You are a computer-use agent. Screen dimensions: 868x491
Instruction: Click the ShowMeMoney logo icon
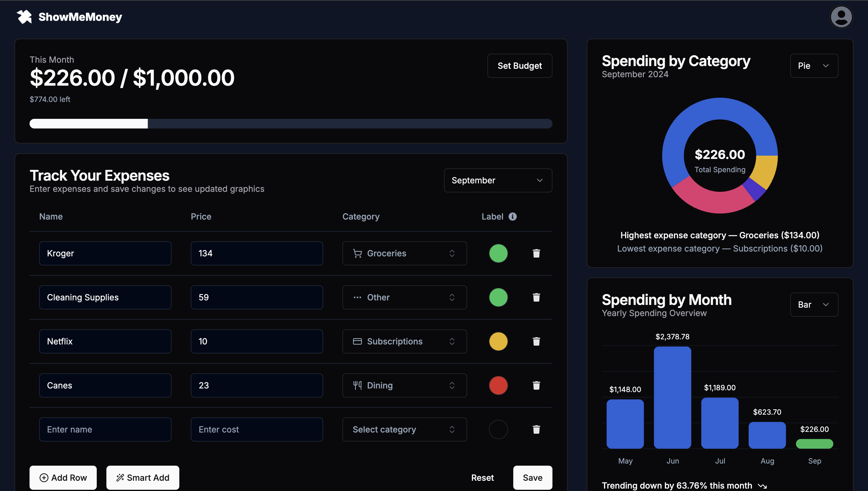point(24,17)
